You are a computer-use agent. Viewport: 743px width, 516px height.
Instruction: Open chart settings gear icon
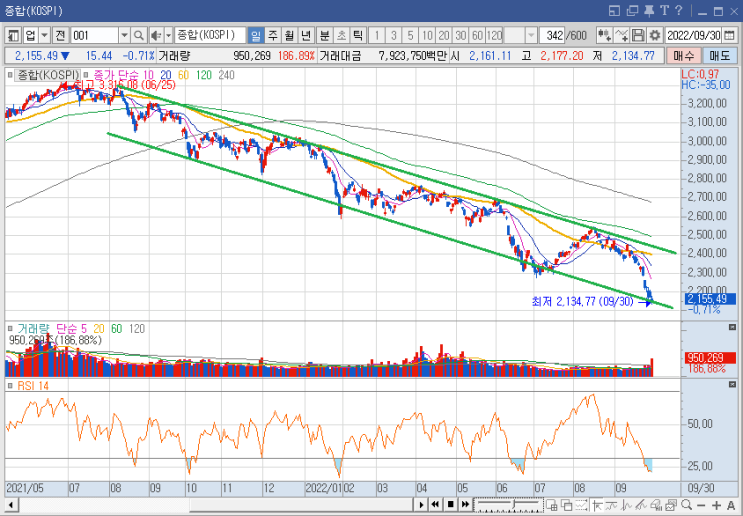[x=655, y=35]
